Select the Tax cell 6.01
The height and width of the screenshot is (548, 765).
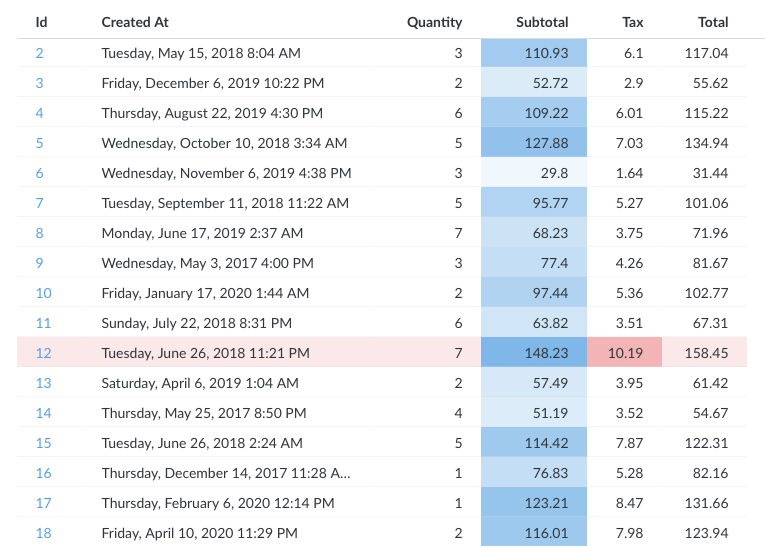624,113
